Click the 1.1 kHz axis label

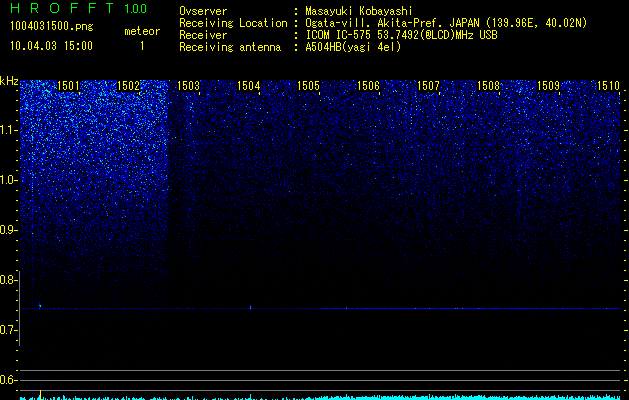(x=8, y=130)
